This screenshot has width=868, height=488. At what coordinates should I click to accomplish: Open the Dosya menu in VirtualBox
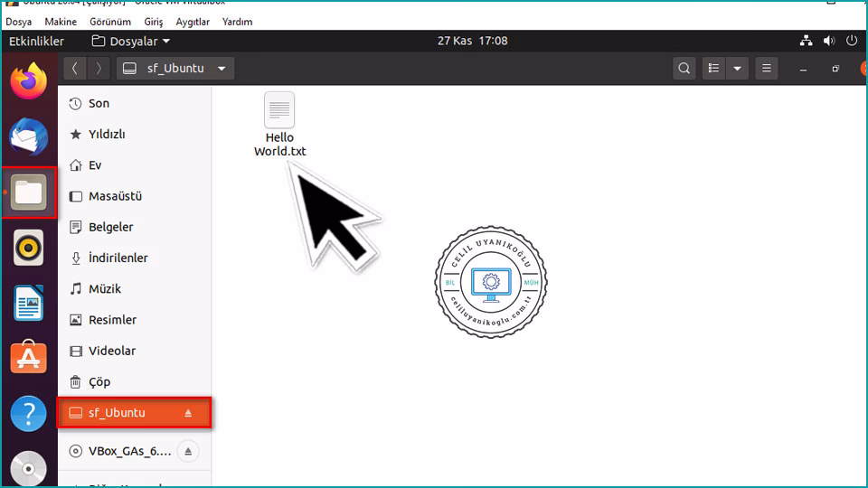click(x=19, y=22)
